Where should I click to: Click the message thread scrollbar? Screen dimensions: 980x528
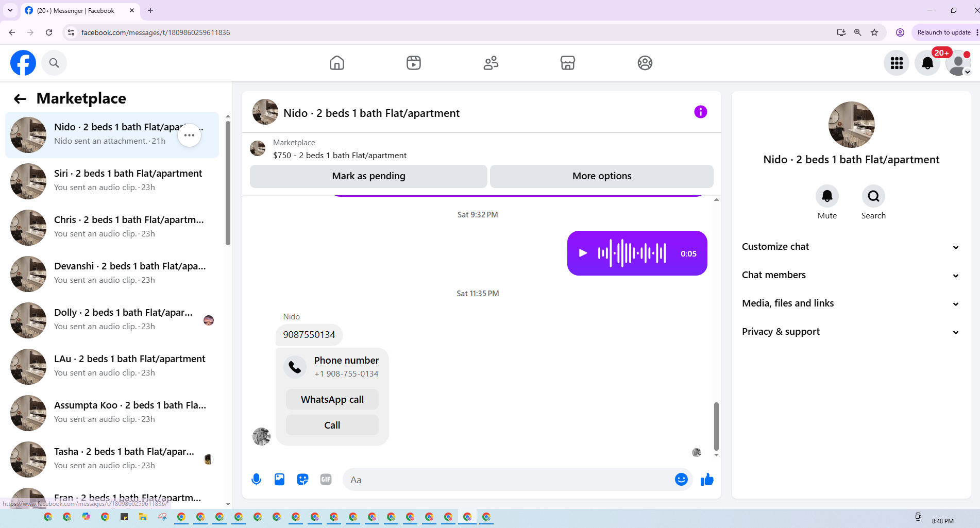pos(716,427)
